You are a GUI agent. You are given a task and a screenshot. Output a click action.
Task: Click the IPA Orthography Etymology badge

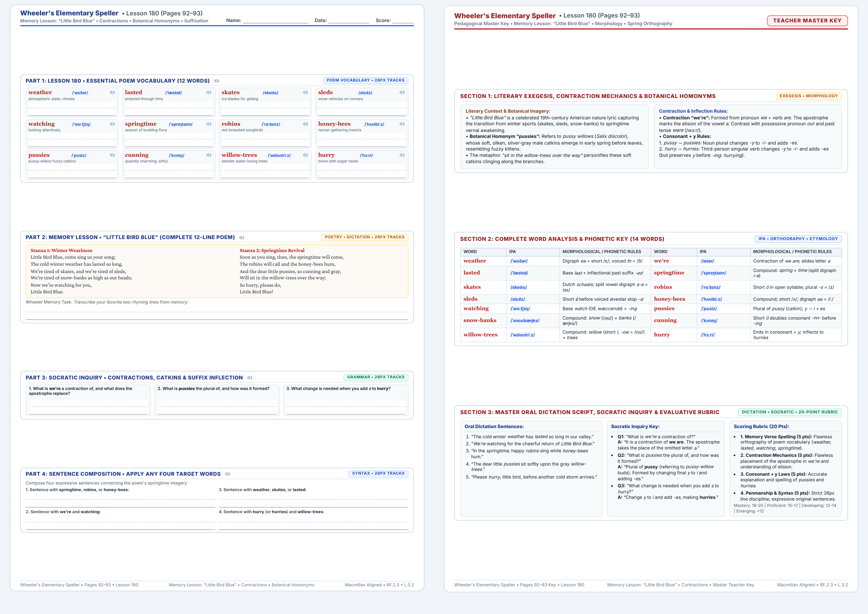(x=798, y=239)
